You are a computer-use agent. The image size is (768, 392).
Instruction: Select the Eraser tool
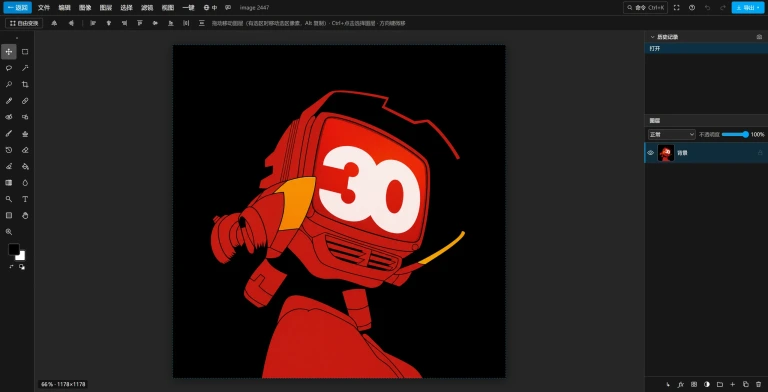[25, 150]
